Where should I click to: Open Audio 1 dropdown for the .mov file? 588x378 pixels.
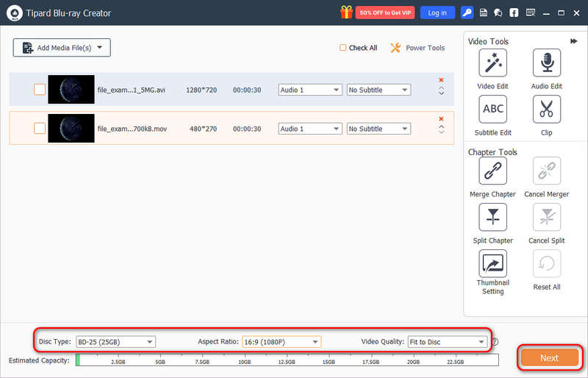coord(309,129)
